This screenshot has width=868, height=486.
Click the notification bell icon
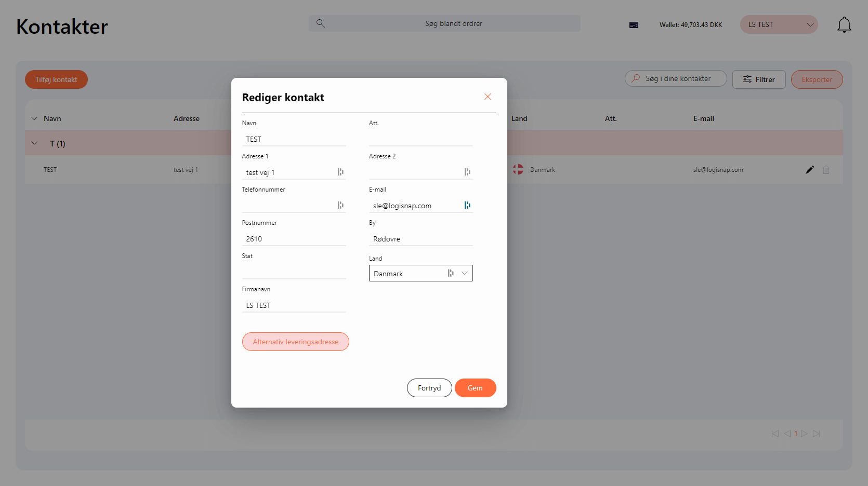tap(844, 24)
